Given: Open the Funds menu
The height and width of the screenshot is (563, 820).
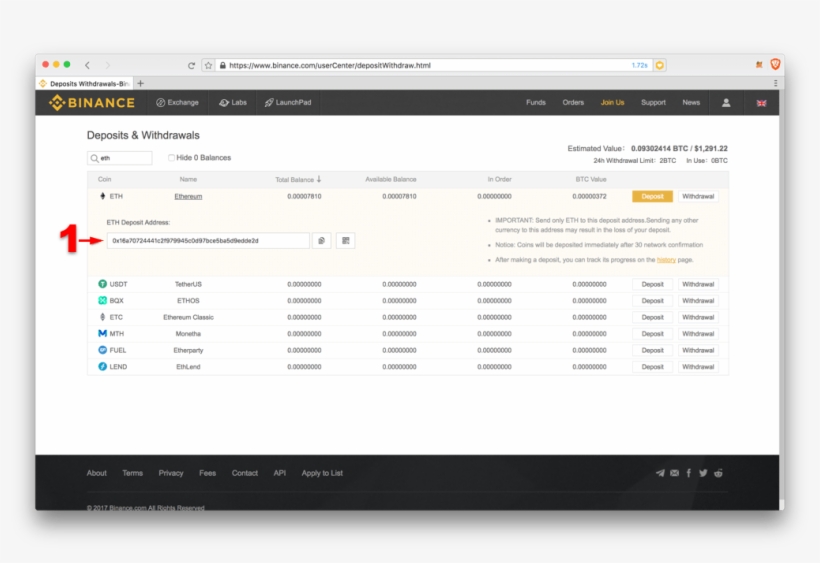Looking at the screenshot, I should point(536,102).
